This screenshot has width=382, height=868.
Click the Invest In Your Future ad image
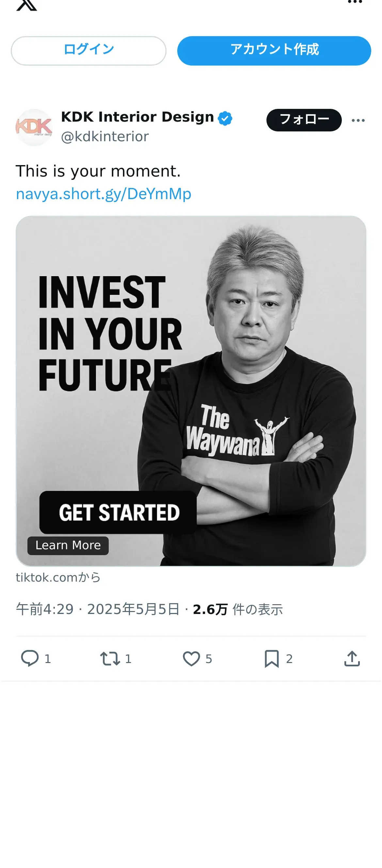point(191,391)
